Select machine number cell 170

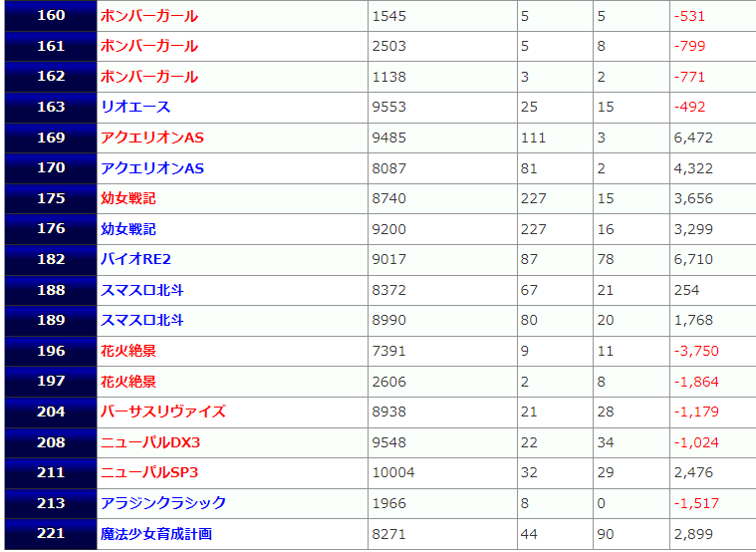coord(51,168)
